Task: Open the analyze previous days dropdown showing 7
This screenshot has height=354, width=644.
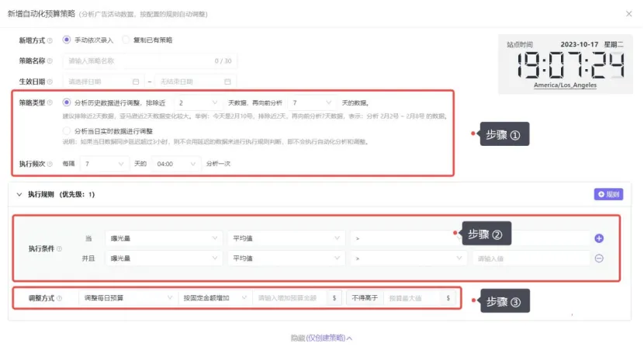Action: (312, 102)
